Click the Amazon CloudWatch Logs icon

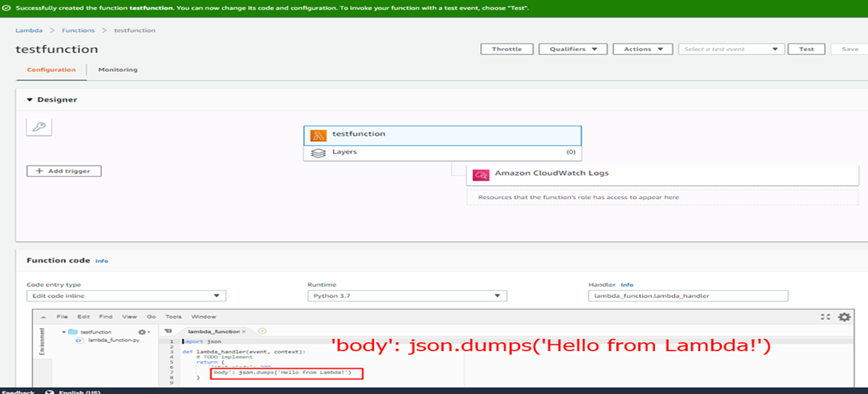pyautogui.click(x=480, y=174)
